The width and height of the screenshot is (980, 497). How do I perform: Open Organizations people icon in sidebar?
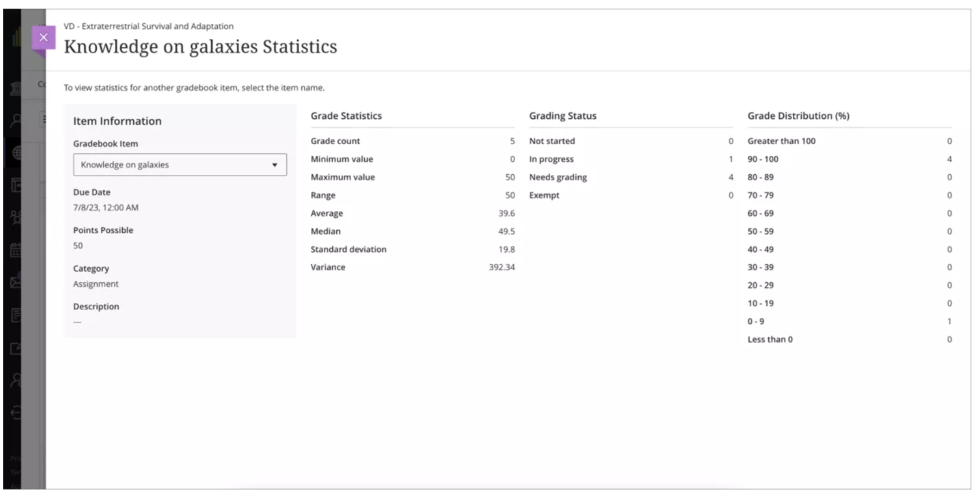coord(16,217)
